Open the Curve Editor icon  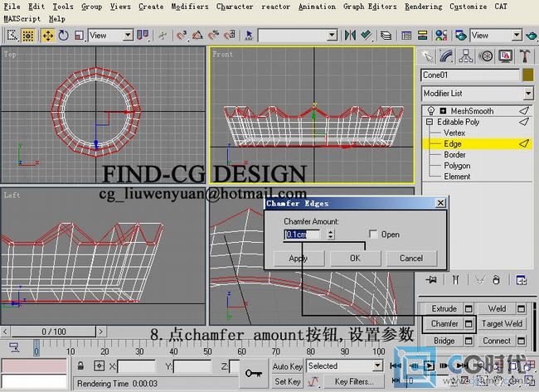click(406, 36)
